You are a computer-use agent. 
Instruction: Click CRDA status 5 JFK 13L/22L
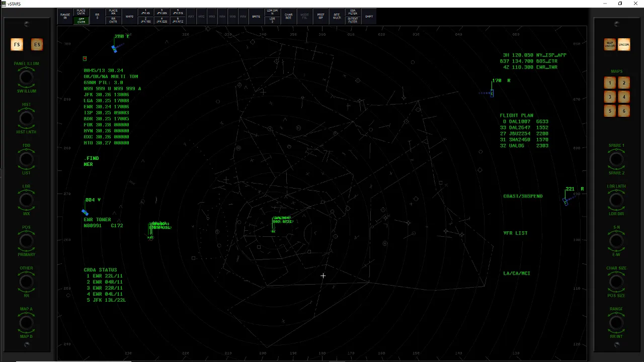click(106, 300)
